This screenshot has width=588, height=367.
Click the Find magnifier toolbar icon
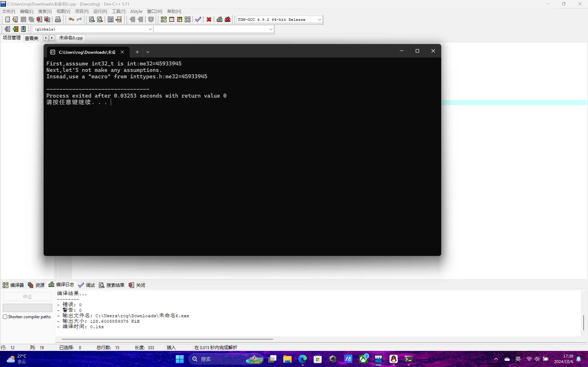pyautogui.click(x=92, y=20)
